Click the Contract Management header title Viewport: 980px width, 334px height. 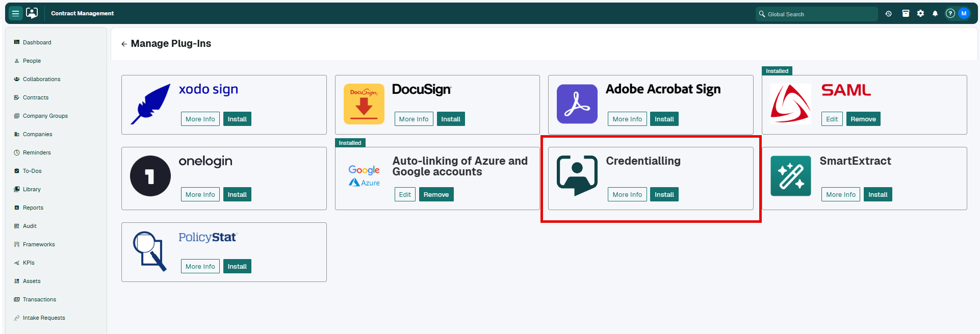point(83,13)
